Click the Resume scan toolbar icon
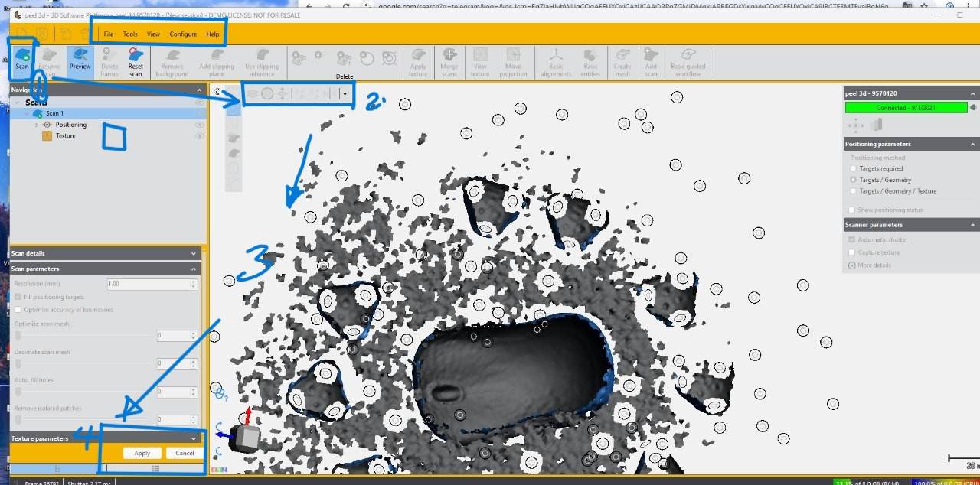 (49, 63)
